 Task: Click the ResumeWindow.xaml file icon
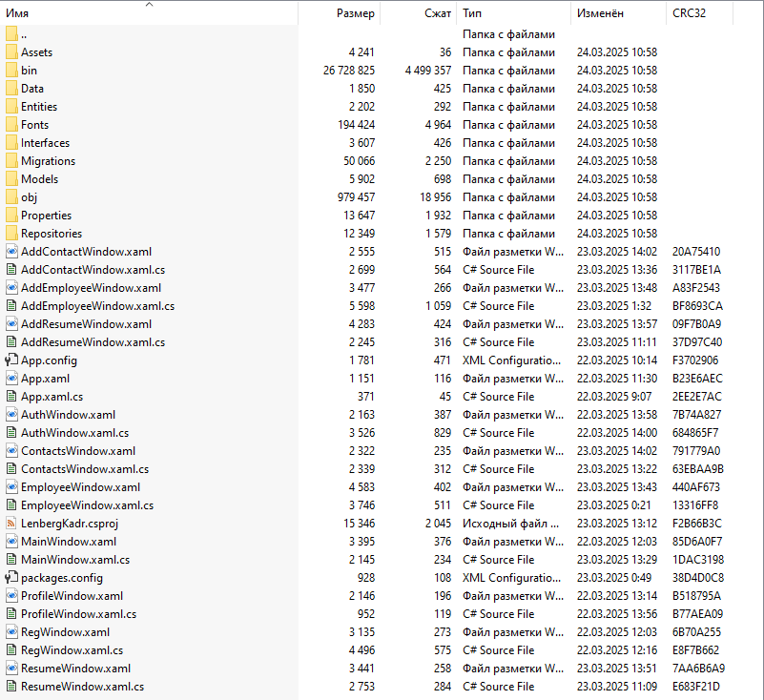(11, 669)
